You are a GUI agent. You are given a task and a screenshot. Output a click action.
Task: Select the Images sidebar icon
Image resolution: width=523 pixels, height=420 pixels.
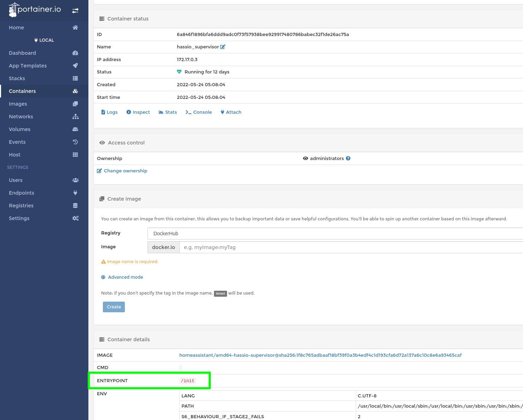pyautogui.click(x=75, y=103)
